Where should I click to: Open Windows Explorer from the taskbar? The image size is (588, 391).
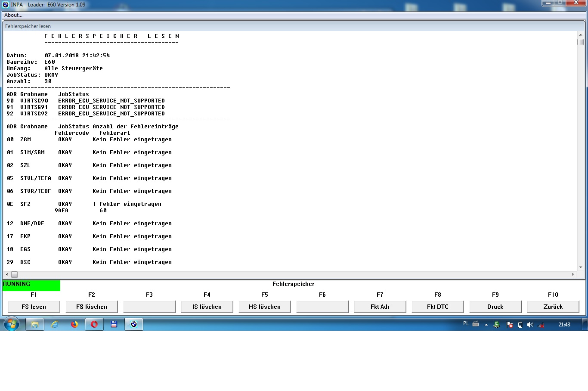35,324
